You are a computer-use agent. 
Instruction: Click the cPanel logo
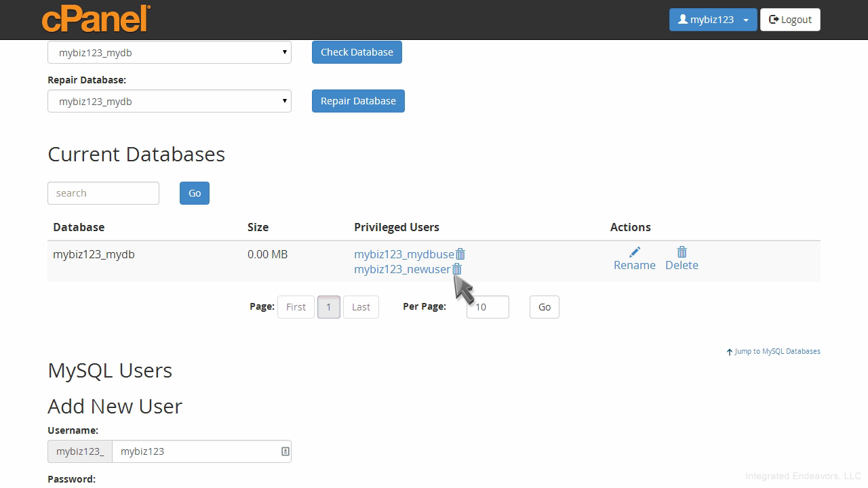(96, 19)
